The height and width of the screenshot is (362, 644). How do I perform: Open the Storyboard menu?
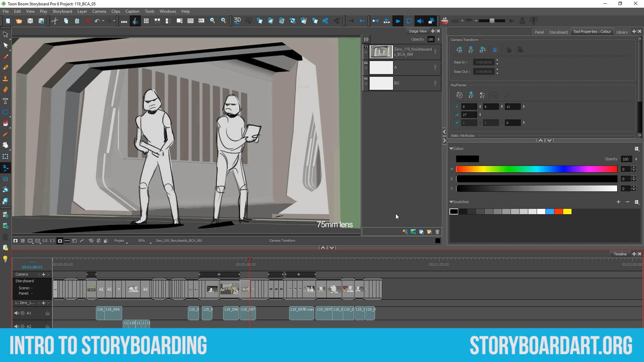[62, 11]
